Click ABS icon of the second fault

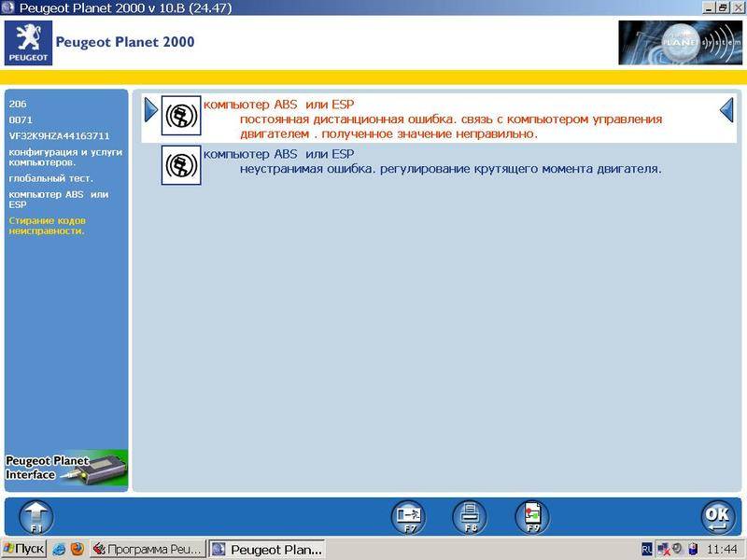point(180,165)
